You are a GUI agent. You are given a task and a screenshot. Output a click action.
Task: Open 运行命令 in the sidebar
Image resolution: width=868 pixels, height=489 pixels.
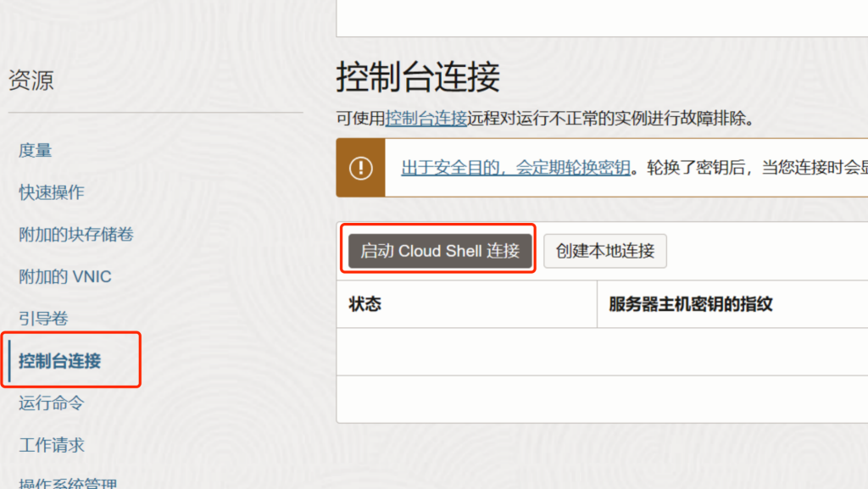(x=52, y=403)
